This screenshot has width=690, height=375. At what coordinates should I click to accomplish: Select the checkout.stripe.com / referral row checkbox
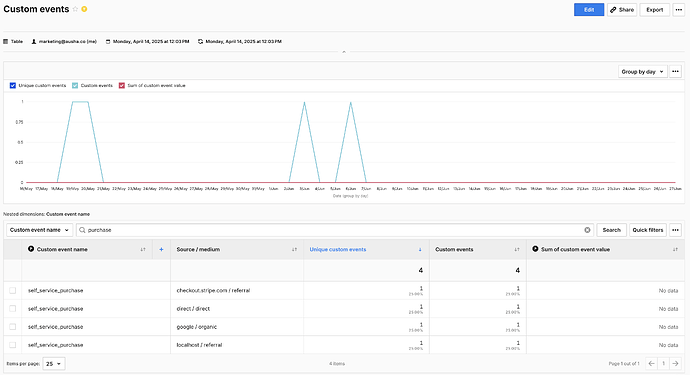pyautogui.click(x=12, y=290)
